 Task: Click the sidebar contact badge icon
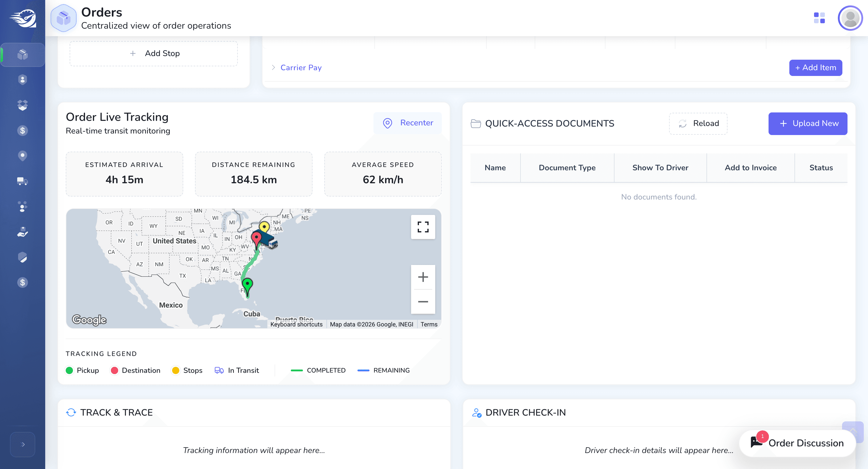pyautogui.click(x=23, y=80)
